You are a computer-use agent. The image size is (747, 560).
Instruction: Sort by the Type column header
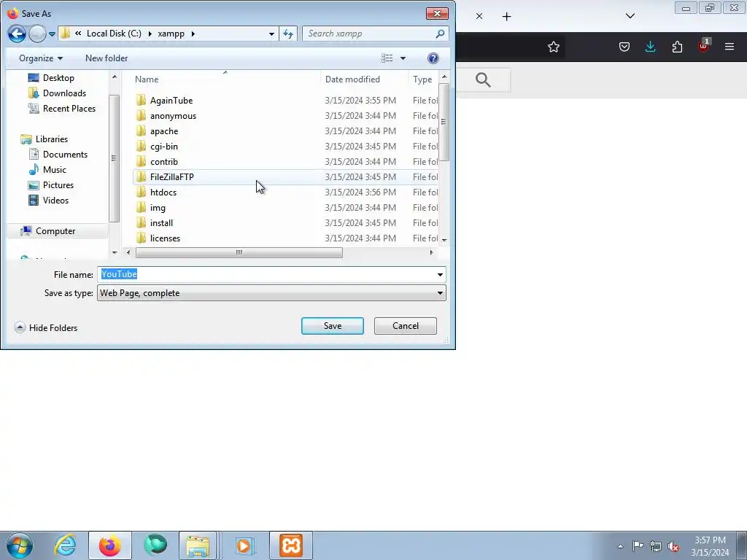coord(422,79)
